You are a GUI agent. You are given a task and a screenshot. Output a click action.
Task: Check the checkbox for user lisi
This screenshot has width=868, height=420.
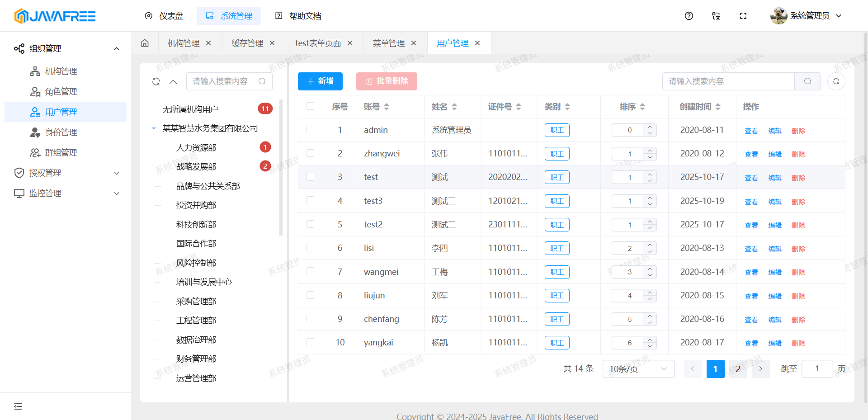coord(310,248)
